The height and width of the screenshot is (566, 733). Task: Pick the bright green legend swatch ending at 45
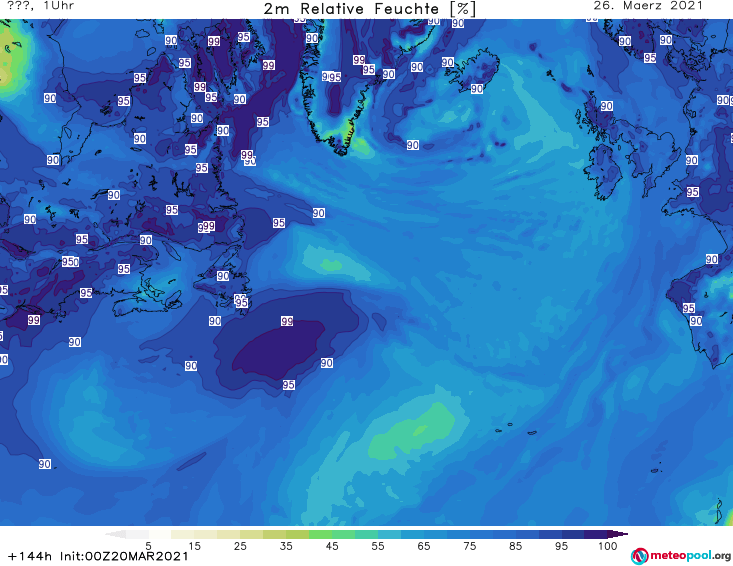click(x=320, y=534)
